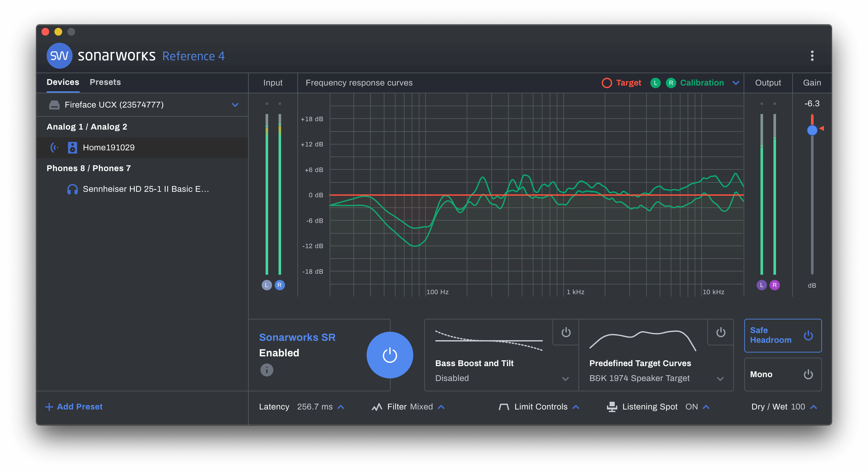The width and height of the screenshot is (868, 473).
Task: Click the Frequency response curves heading
Action: [x=359, y=83]
